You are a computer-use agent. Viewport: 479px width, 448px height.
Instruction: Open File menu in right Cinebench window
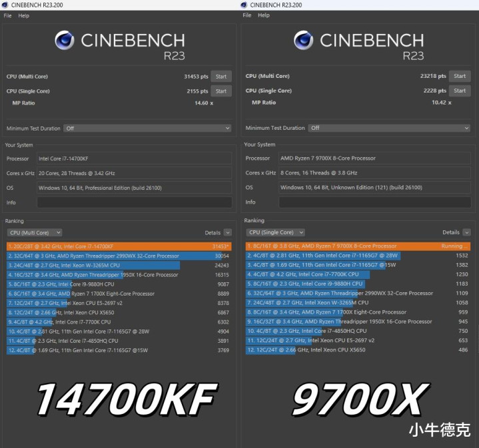tap(247, 15)
